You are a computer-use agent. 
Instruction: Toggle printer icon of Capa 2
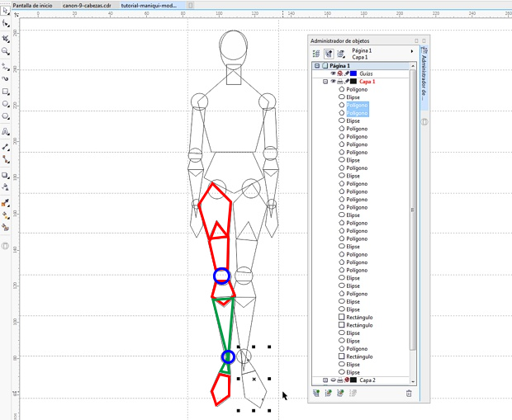[x=340, y=380]
